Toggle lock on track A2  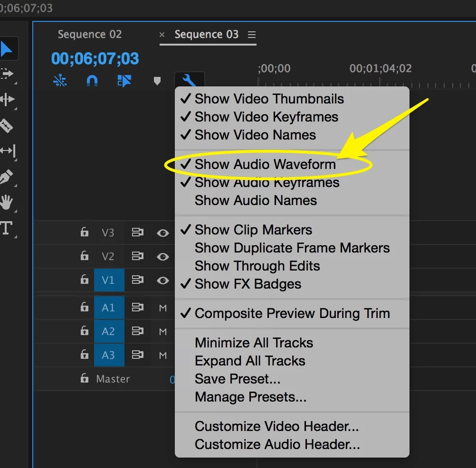(85, 331)
